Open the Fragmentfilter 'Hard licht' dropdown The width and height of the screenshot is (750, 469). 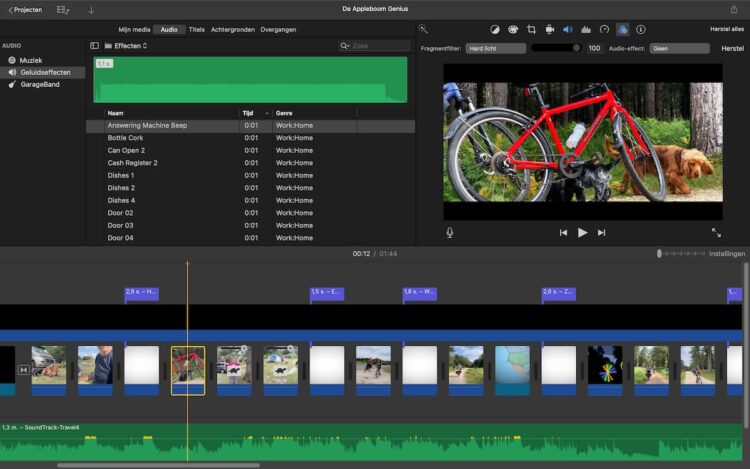pos(495,48)
